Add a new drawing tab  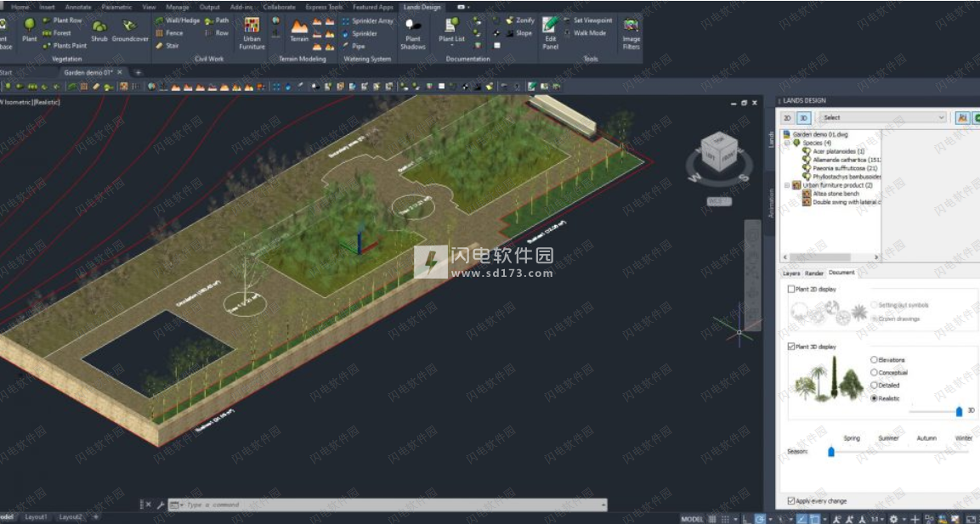tap(139, 72)
